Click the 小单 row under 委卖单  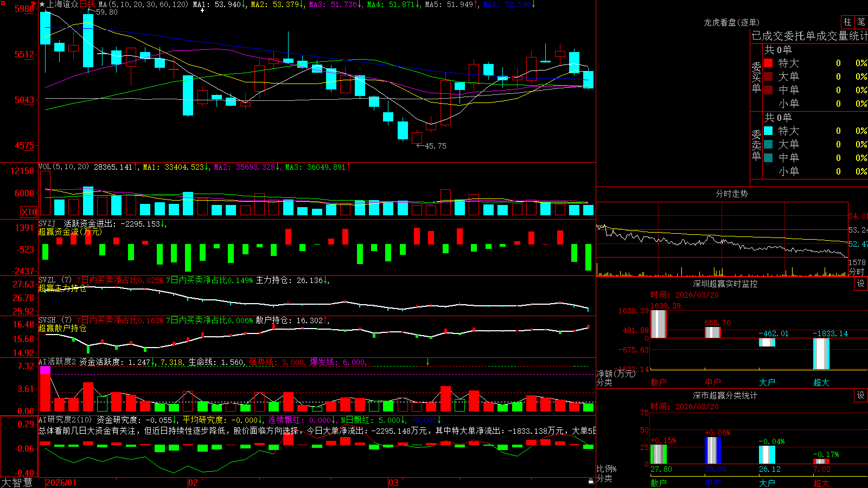[x=815, y=171]
